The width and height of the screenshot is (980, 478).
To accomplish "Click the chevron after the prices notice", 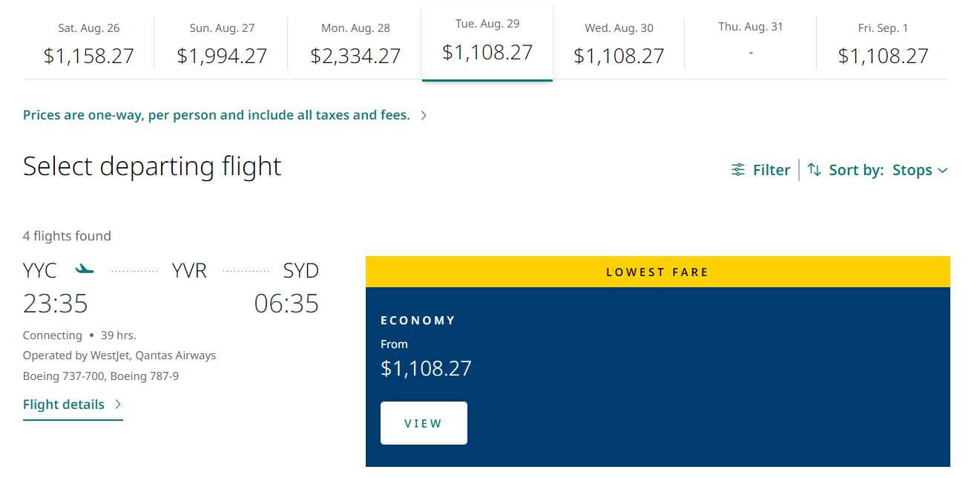I will [424, 116].
